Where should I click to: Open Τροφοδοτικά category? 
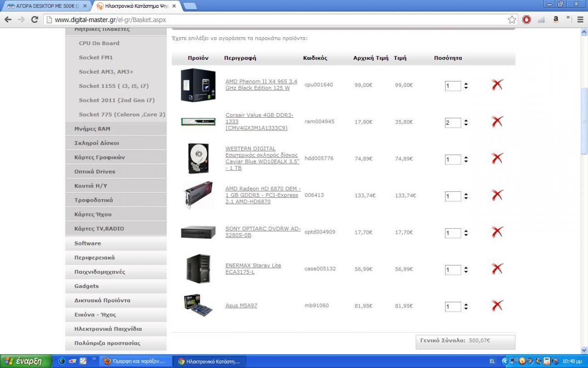coord(116,200)
